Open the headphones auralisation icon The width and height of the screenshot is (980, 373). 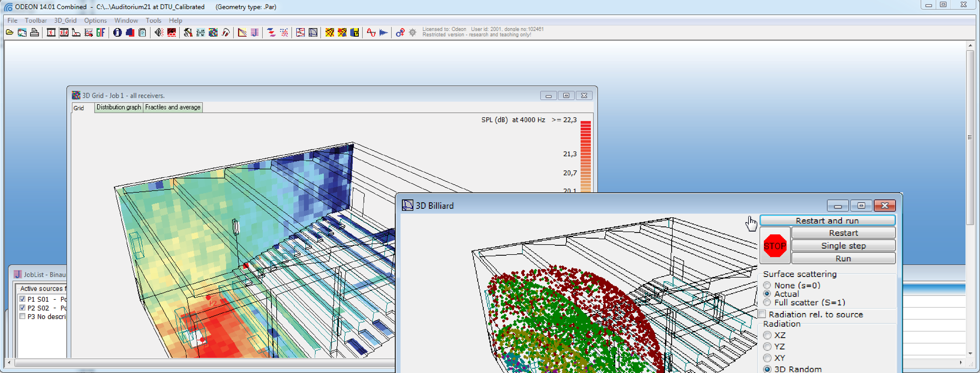(x=226, y=33)
